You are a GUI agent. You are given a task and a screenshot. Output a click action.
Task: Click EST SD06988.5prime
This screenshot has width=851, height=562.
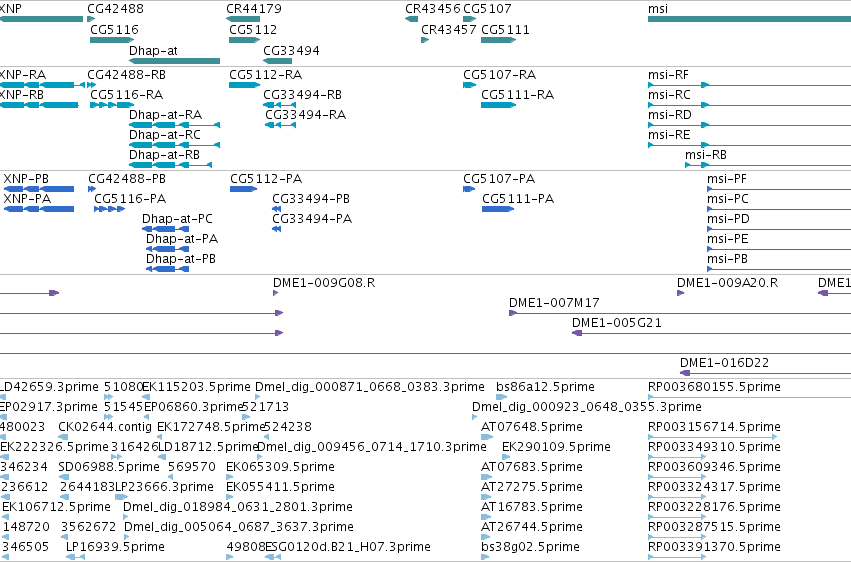click(109, 467)
